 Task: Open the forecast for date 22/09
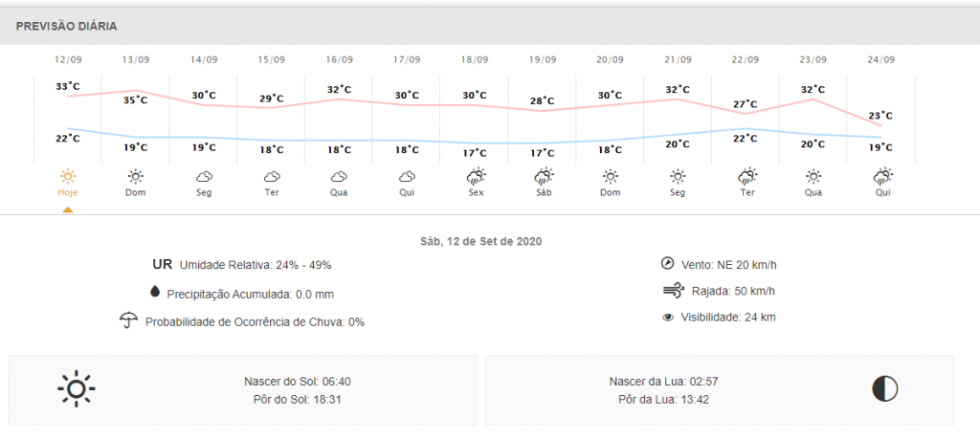(746, 59)
